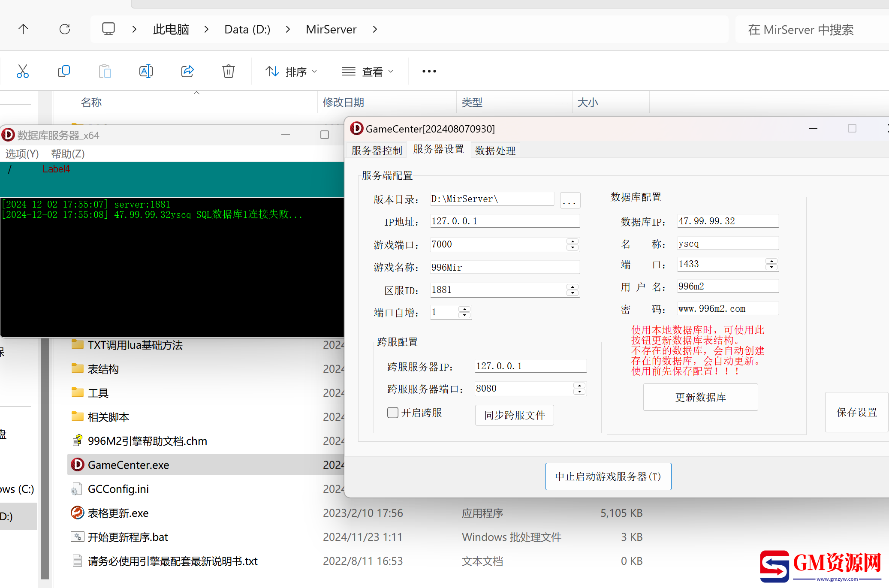Viewport: 889px width, 588px height.
Task: Open the 选项(Y) menu in database server
Action: click(22, 154)
